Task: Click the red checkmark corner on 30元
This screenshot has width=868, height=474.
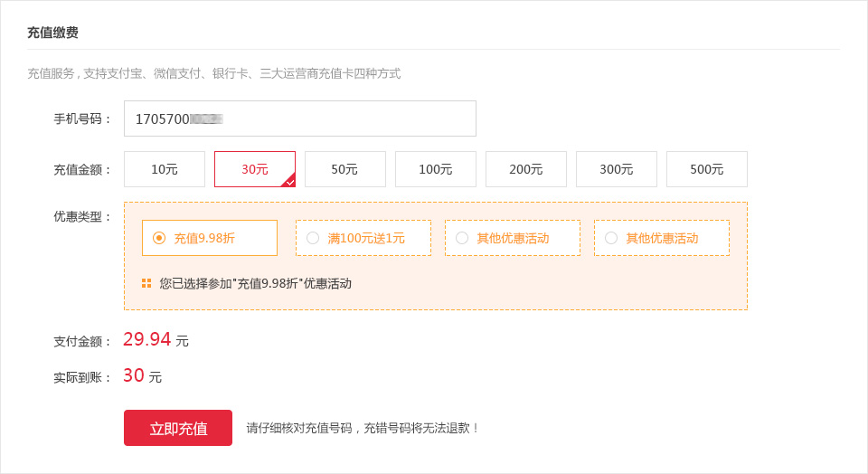Action: click(x=289, y=181)
